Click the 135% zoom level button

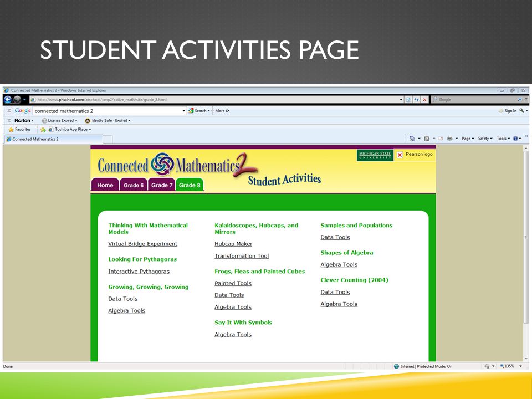507,366
